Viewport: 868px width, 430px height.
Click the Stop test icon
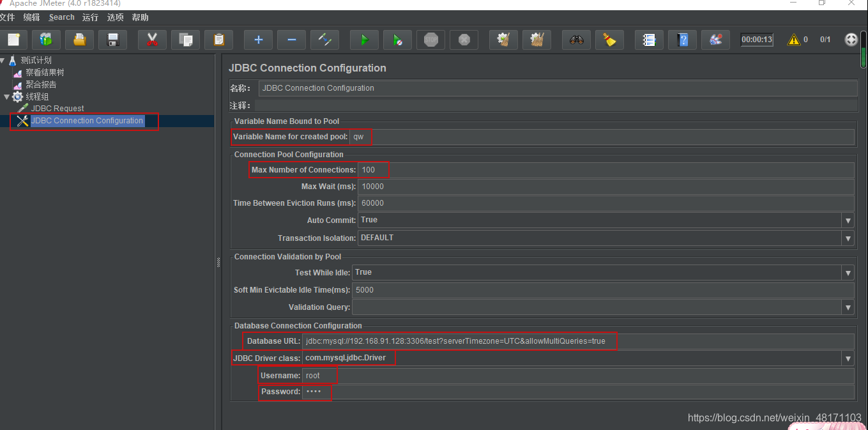tap(430, 40)
